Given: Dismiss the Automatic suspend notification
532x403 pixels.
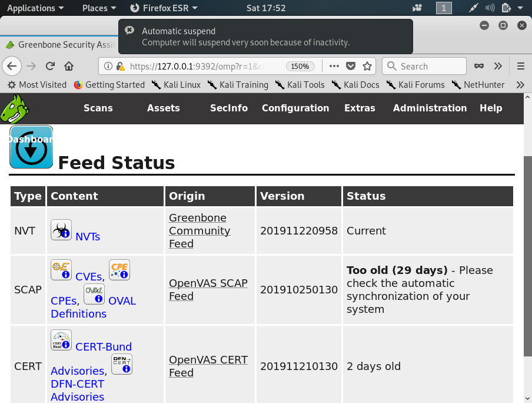Looking at the screenshot, I should pos(129,30).
